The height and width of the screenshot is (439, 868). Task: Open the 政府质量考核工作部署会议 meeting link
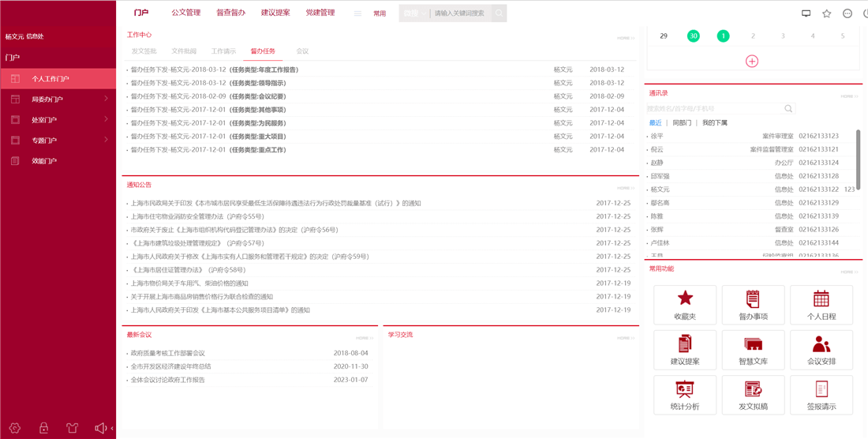click(x=168, y=353)
